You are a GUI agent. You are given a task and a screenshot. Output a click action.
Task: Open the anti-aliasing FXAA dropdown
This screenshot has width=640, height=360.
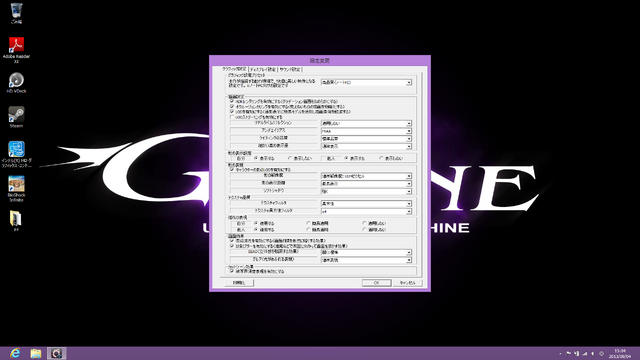pyautogui.click(x=366, y=131)
